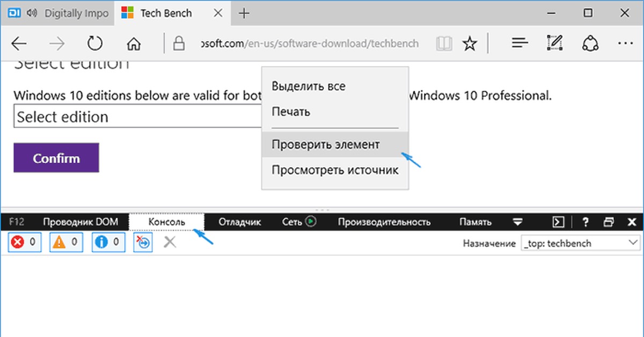644x337 pixels.
Task: Select the Tech Bench browser tab
Action: pyautogui.click(x=172, y=13)
